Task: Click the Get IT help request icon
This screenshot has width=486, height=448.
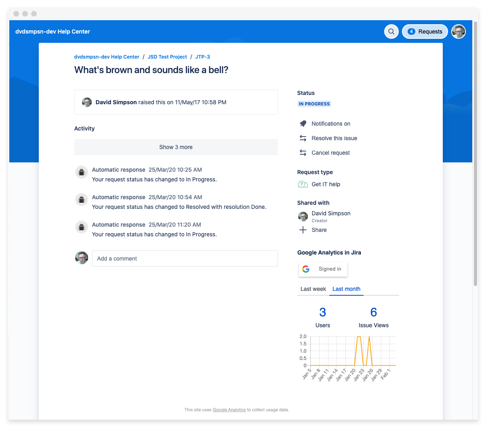Action: (303, 184)
